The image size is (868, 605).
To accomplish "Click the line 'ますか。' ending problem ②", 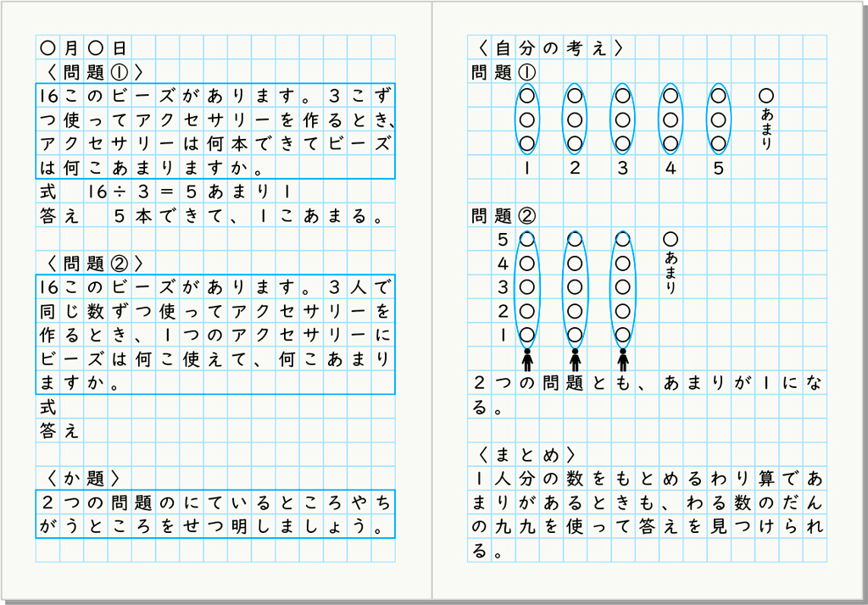I will coord(79,383).
